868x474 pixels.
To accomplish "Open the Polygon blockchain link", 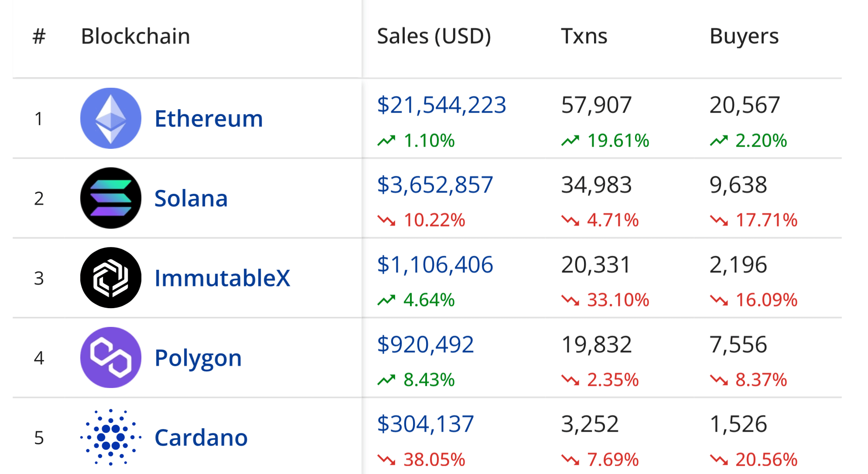I will click(x=198, y=358).
